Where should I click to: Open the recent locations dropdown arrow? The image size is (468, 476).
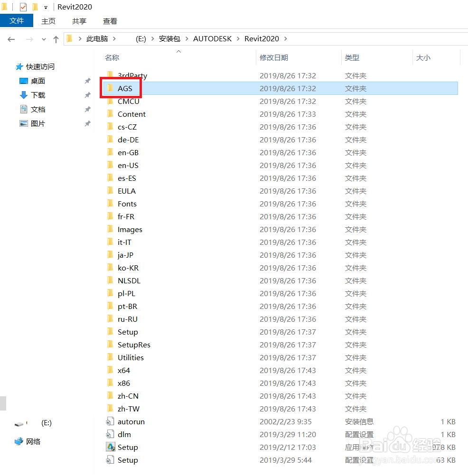pyautogui.click(x=44, y=39)
